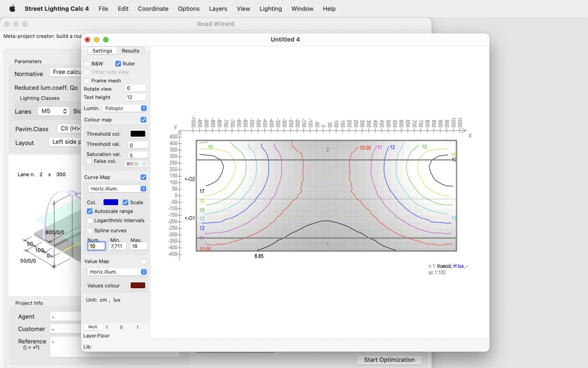This screenshot has width=588, height=368.
Task: Open the Window menu
Action: (302, 9)
